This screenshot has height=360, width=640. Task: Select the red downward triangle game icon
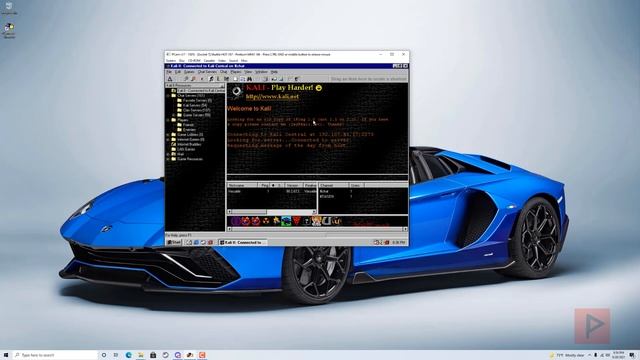coord(297,221)
